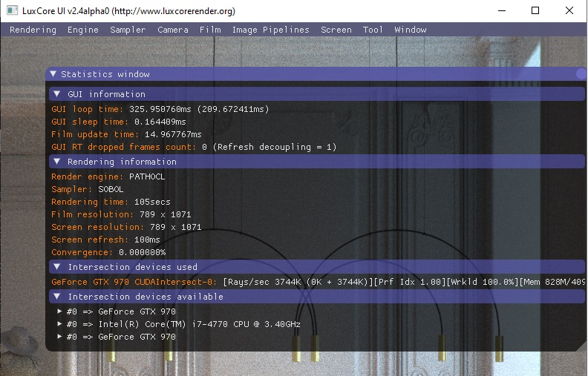The height and width of the screenshot is (376, 588).
Task: Collapse the Intersection devices used section
Action: point(57,267)
